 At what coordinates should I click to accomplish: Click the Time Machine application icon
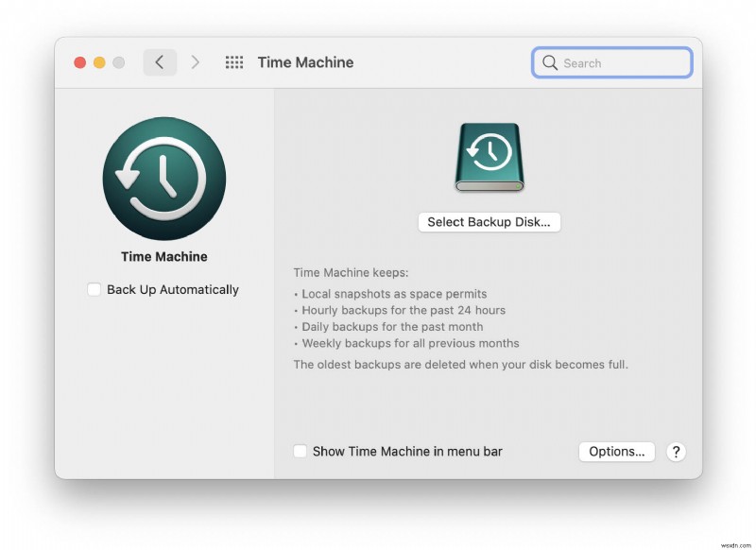(163, 178)
